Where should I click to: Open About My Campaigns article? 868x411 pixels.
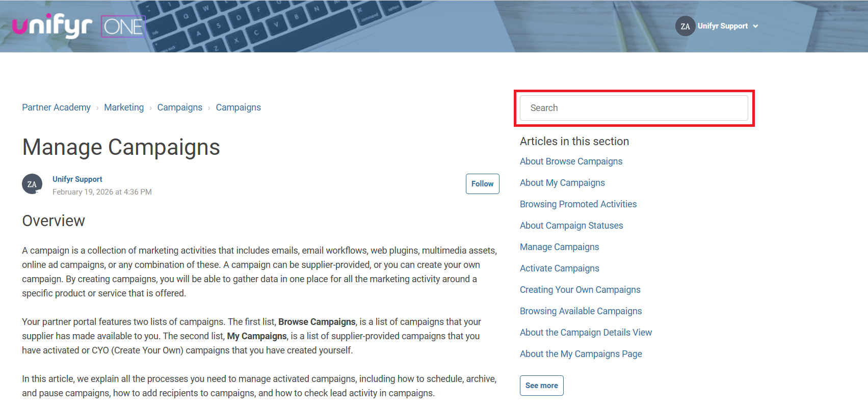pos(562,183)
